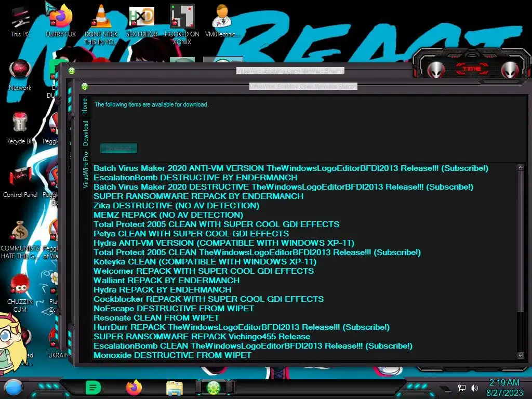Viewport: 532px width, 399px height.
Task: Select Batch Virus Maker 2020 ANTI-VM VERSION entry
Action: pyautogui.click(x=291, y=168)
